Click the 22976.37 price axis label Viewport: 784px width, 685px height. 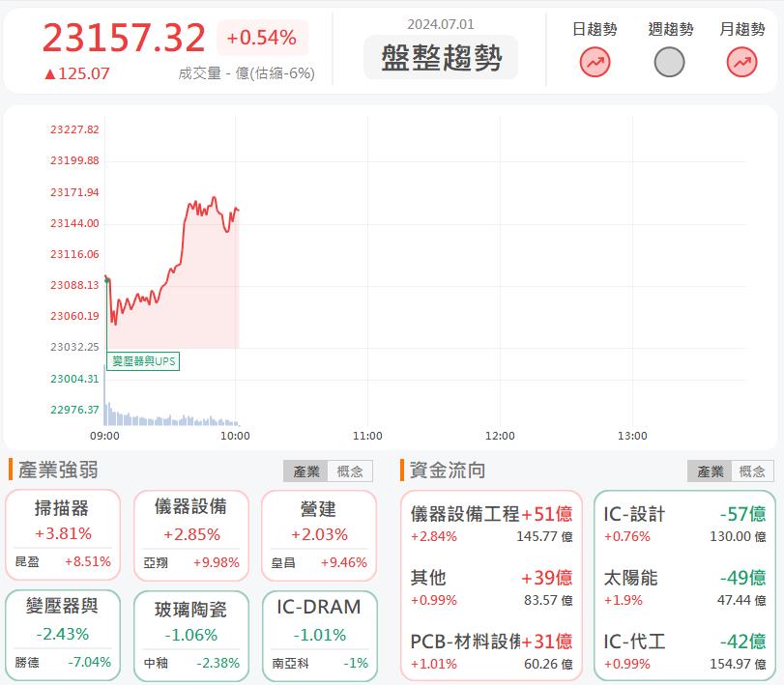(74, 410)
